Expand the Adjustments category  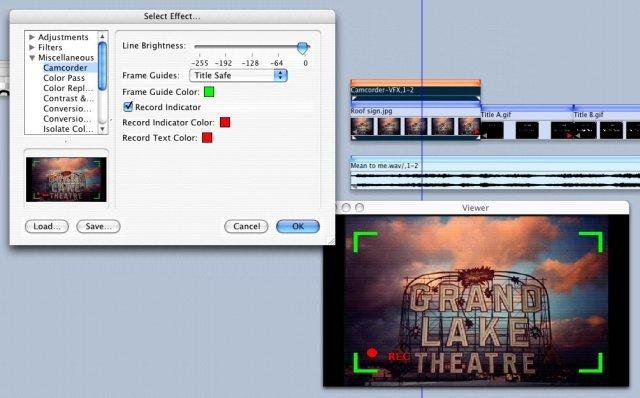pos(32,37)
